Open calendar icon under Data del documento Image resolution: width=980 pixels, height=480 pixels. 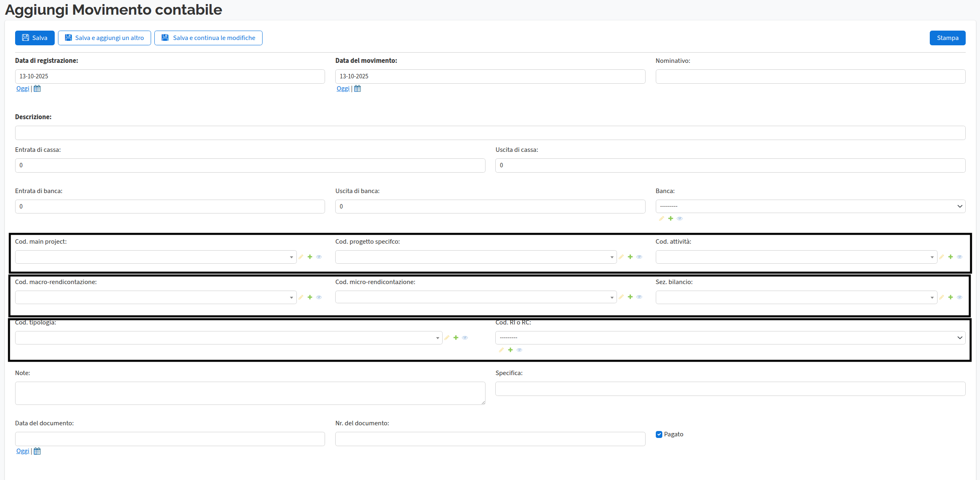click(x=37, y=451)
